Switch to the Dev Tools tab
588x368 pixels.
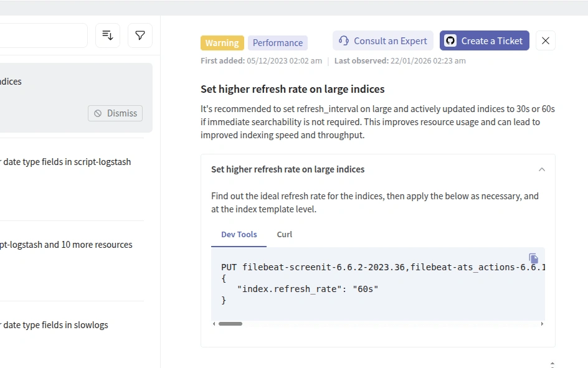[x=239, y=234]
